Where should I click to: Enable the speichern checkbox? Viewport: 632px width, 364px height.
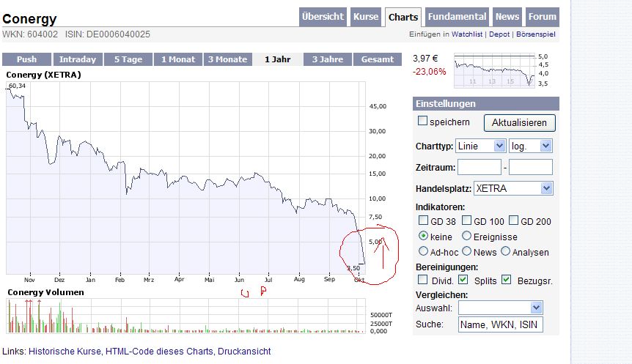pyautogui.click(x=422, y=121)
